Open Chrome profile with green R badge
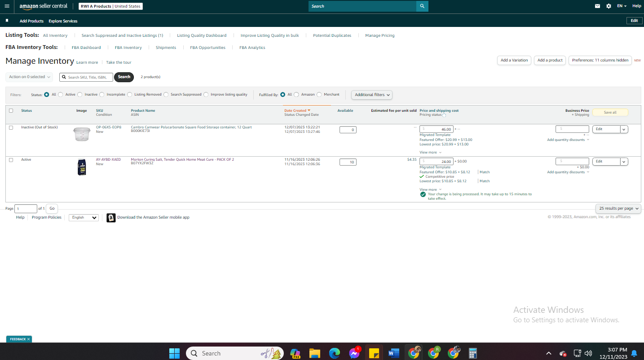This screenshot has height=360, width=644. (x=433, y=353)
